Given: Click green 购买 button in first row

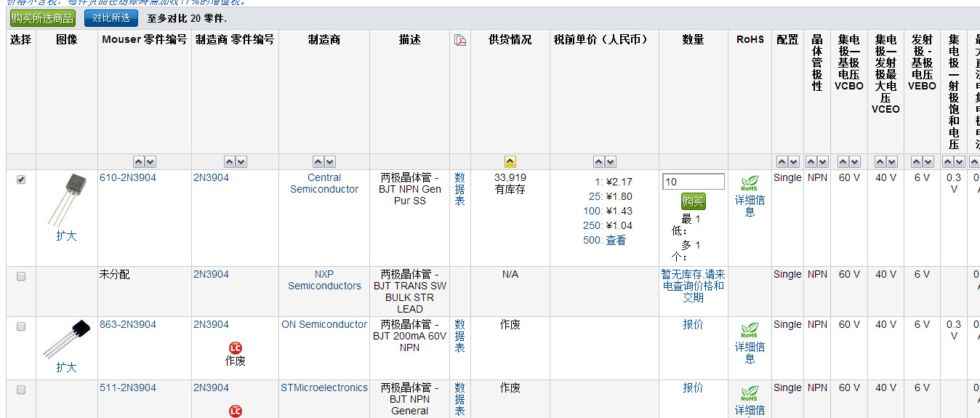Looking at the screenshot, I should (x=693, y=202).
